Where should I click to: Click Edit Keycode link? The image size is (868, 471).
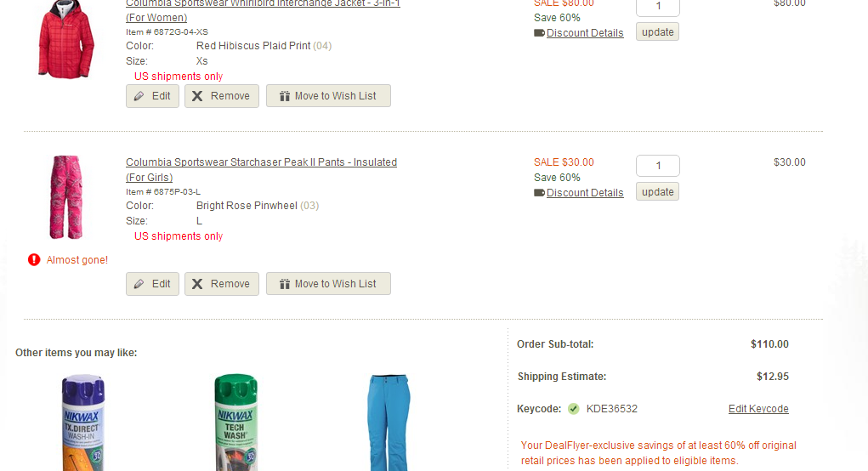coord(758,409)
